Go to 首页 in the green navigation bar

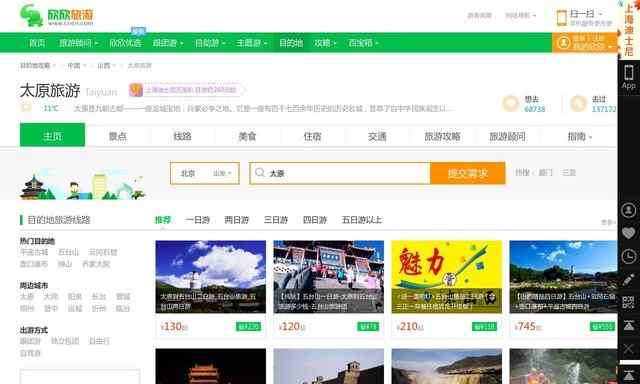(37, 43)
